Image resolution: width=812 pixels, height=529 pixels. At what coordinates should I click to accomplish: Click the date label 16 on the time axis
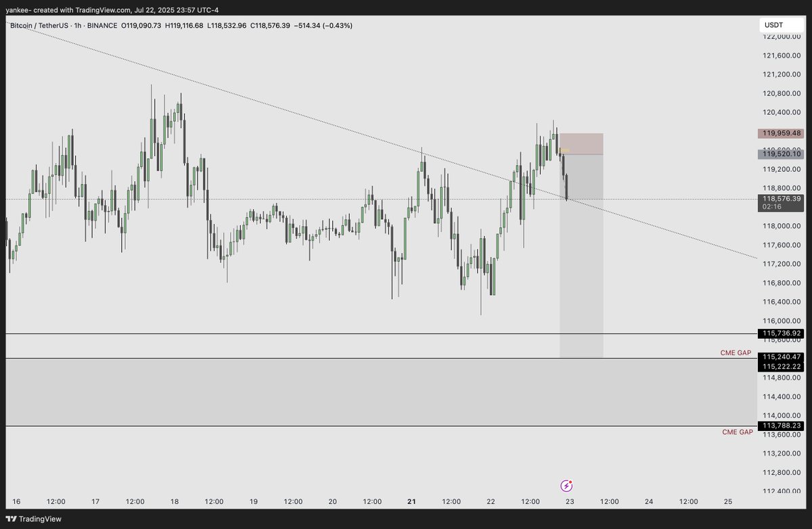[16, 501]
